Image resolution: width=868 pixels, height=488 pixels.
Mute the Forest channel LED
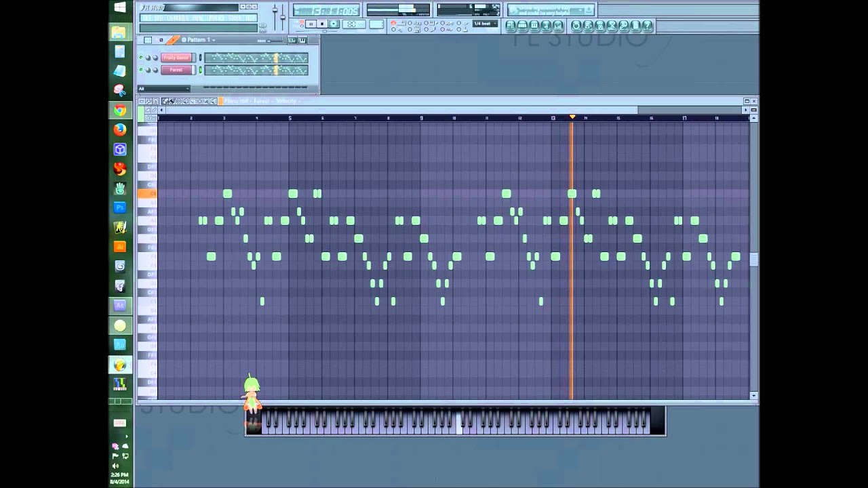[141, 69]
